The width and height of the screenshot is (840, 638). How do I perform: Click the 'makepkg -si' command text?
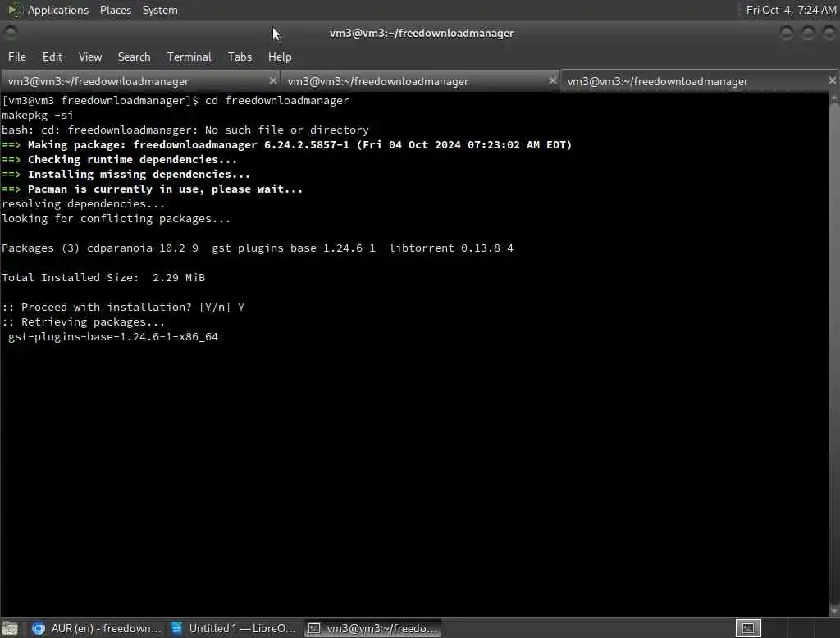[38, 115]
